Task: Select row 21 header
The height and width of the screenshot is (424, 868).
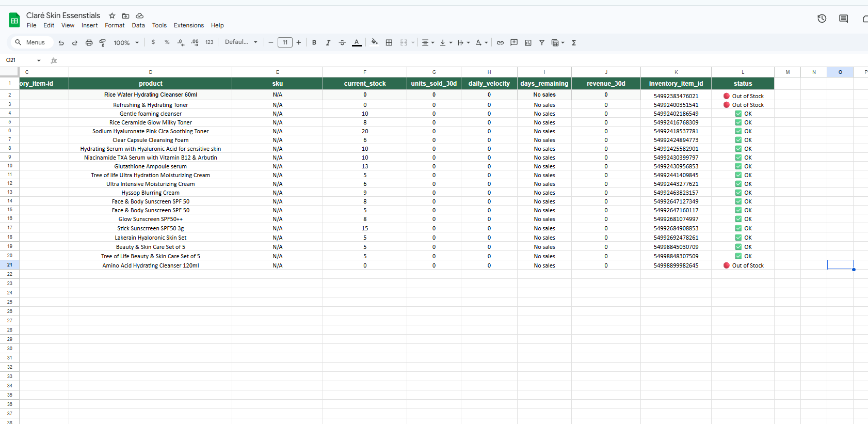Action: click(9, 265)
